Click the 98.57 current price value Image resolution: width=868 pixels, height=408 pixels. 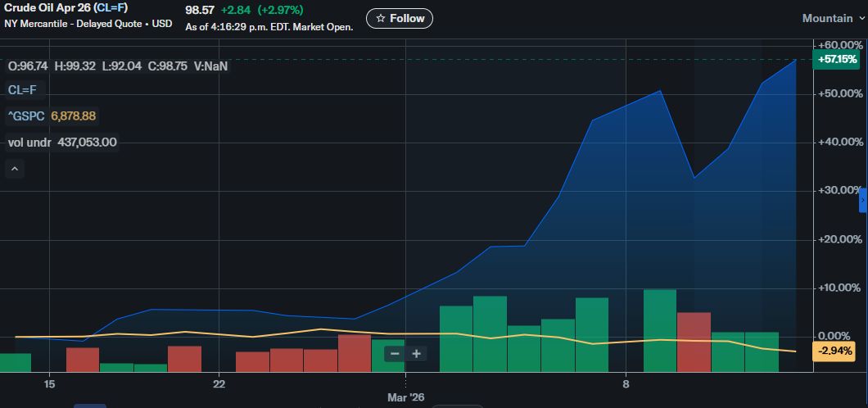pos(200,11)
